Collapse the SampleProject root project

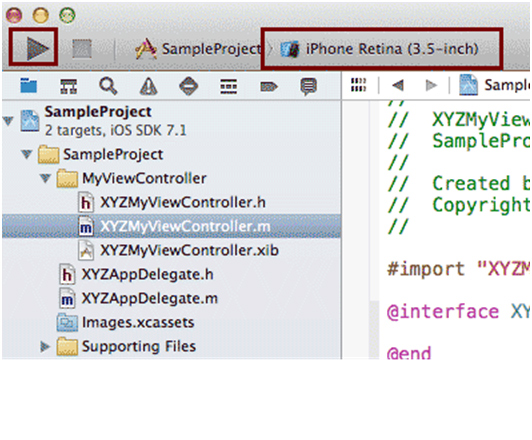tap(8, 120)
